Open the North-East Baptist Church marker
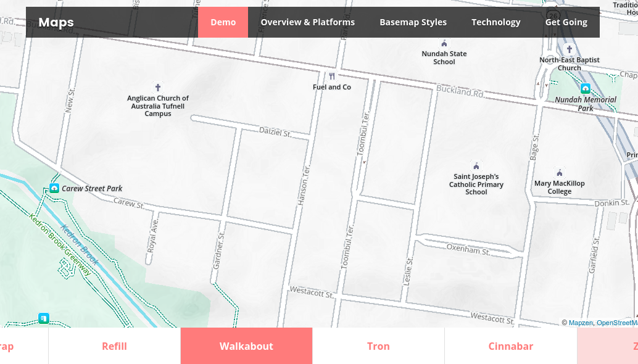 (570, 48)
